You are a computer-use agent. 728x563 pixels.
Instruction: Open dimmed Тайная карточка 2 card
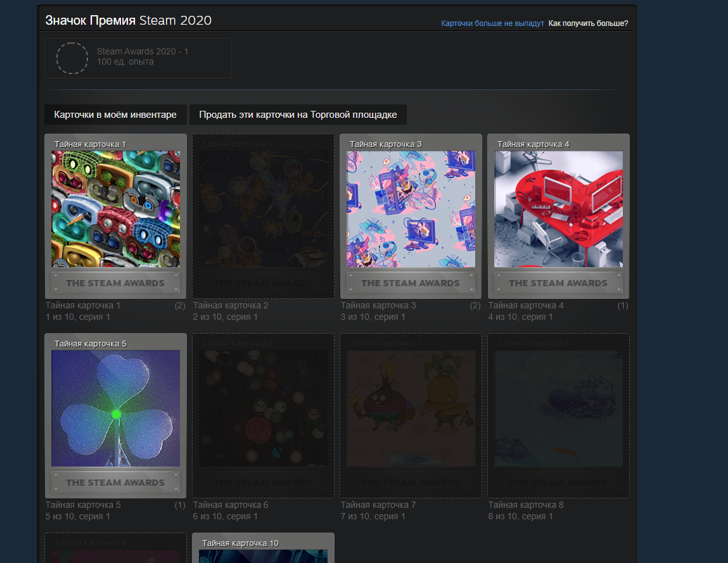click(263, 217)
